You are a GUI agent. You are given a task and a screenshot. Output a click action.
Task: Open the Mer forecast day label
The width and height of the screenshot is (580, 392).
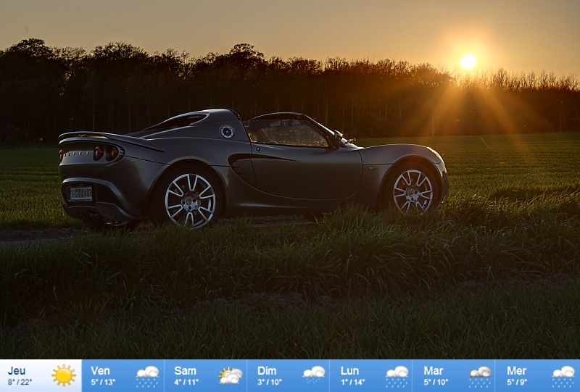(x=516, y=370)
